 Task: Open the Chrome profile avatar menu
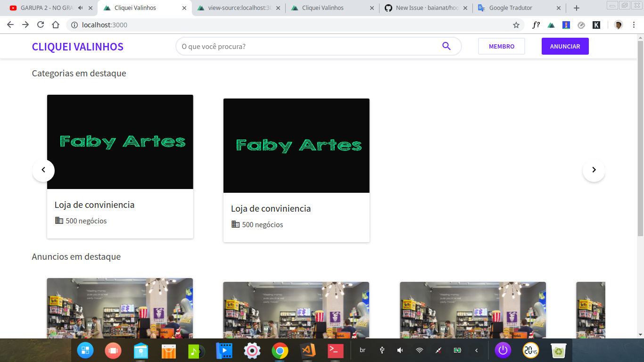click(619, 25)
